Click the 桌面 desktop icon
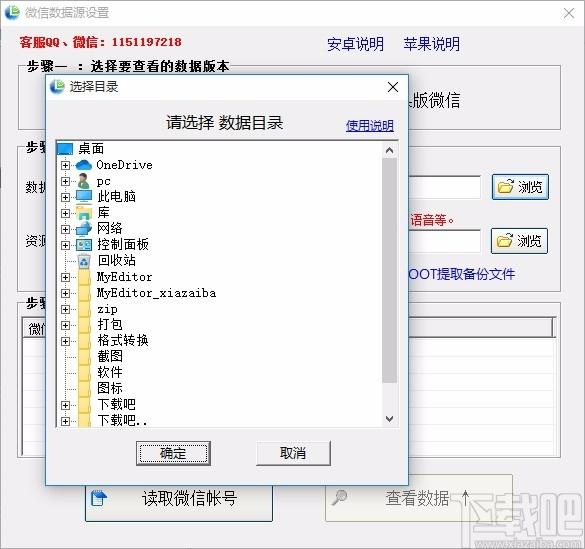The height and width of the screenshot is (549, 585). coord(65,149)
